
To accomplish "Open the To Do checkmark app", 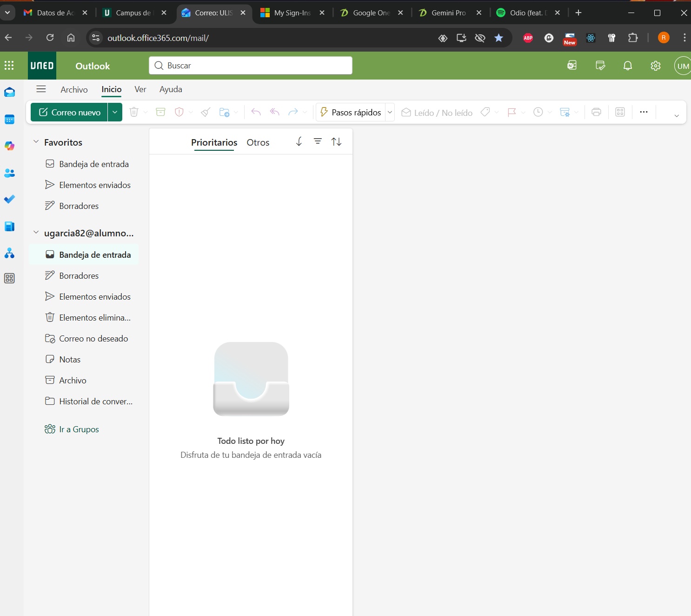I will [9, 199].
